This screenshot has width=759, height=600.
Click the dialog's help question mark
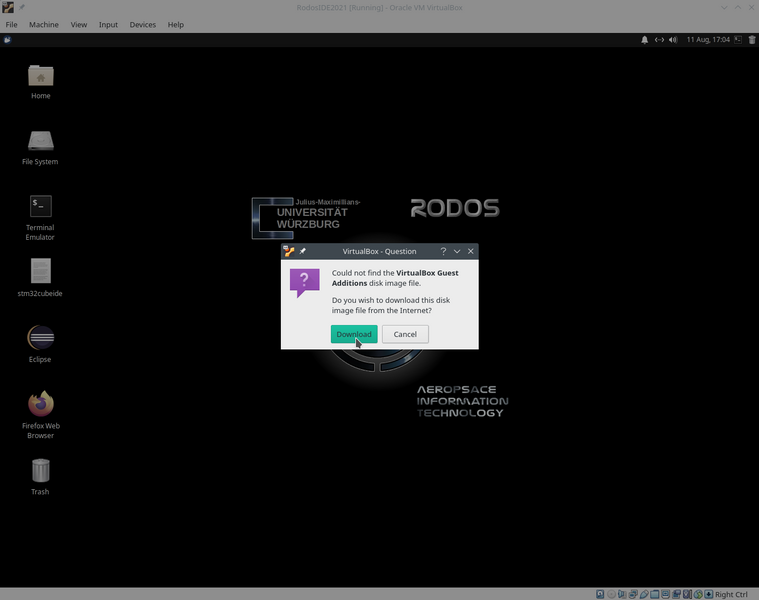tap(443, 251)
